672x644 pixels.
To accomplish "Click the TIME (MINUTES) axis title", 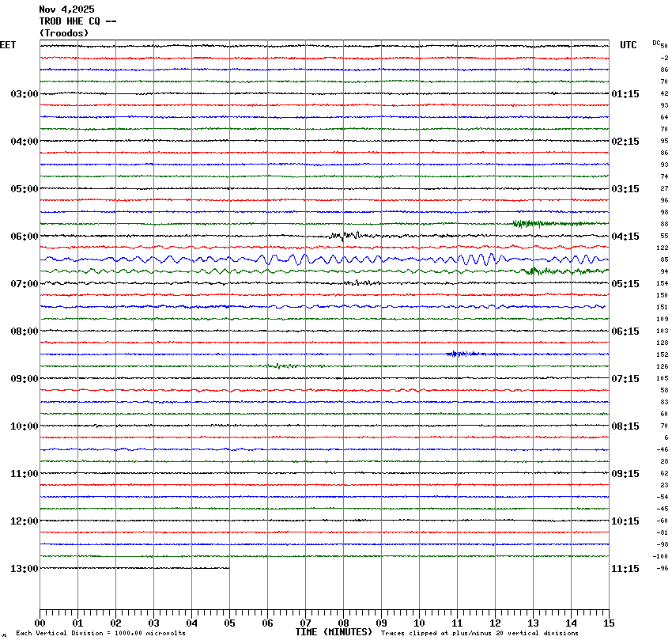I will click(334, 632).
